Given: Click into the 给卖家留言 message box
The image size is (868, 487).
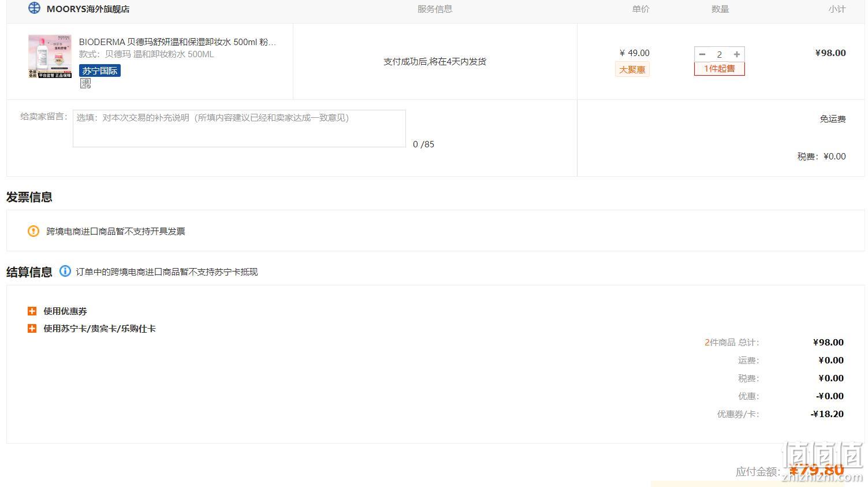Looking at the screenshot, I should click(239, 128).
